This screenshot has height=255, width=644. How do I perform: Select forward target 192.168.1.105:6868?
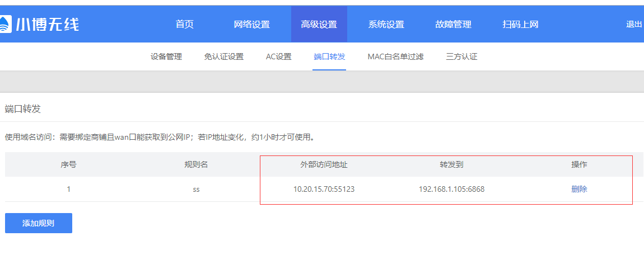pos(452,189)
